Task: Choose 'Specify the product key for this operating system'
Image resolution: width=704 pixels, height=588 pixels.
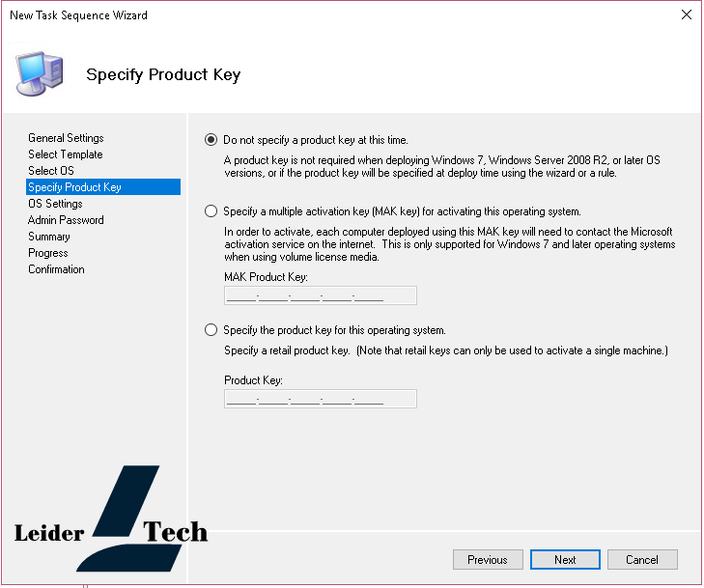Action: pos(211,330)
